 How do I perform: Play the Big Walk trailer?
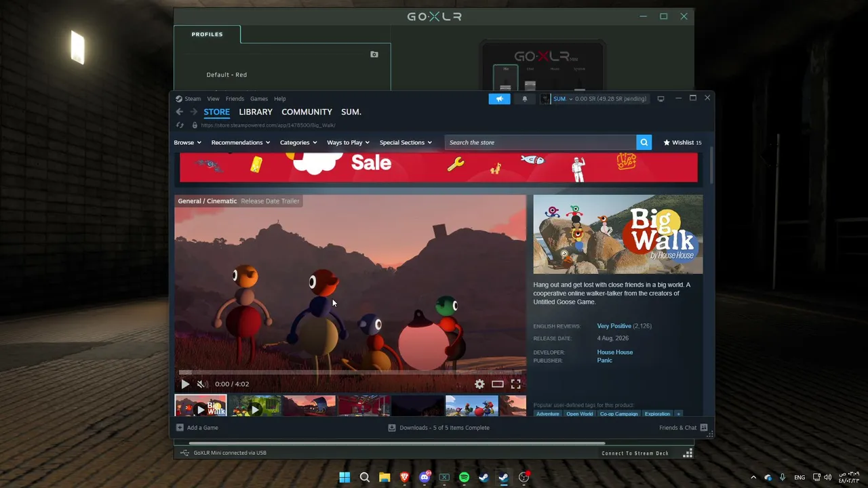[185, 384]
